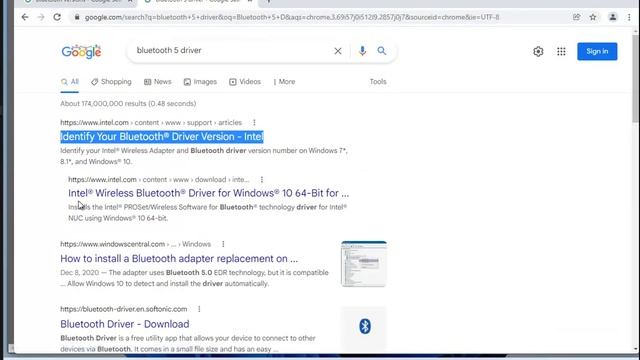Image resolution: width=640 pixels, height=360 pixels.
Task: Click the scrollbar down arrow
Action: tap(636, 349)
